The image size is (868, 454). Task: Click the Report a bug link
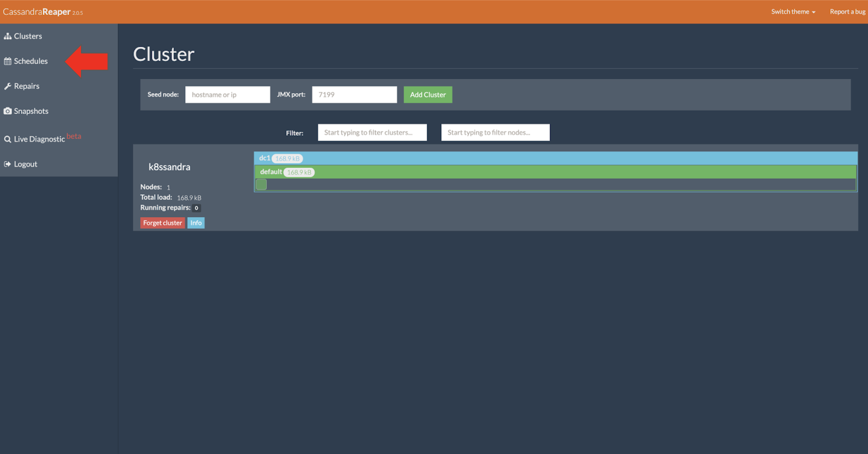[844, 11]
